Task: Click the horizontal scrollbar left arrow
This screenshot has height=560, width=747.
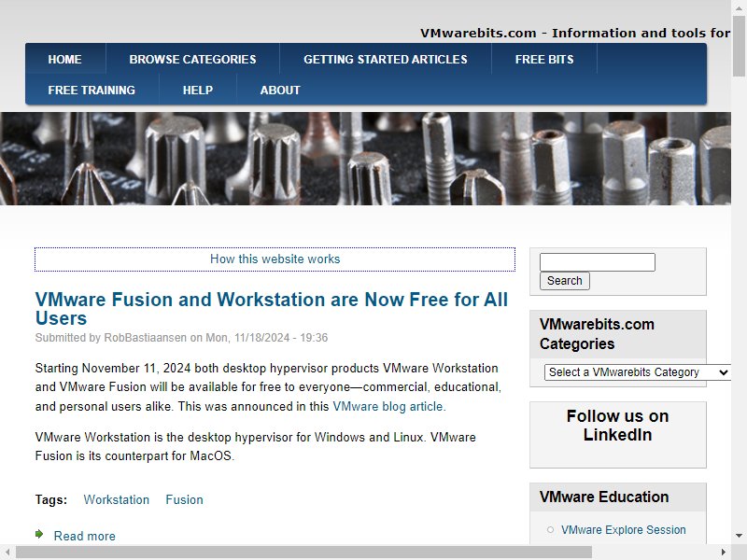Action: click(7, 553)
